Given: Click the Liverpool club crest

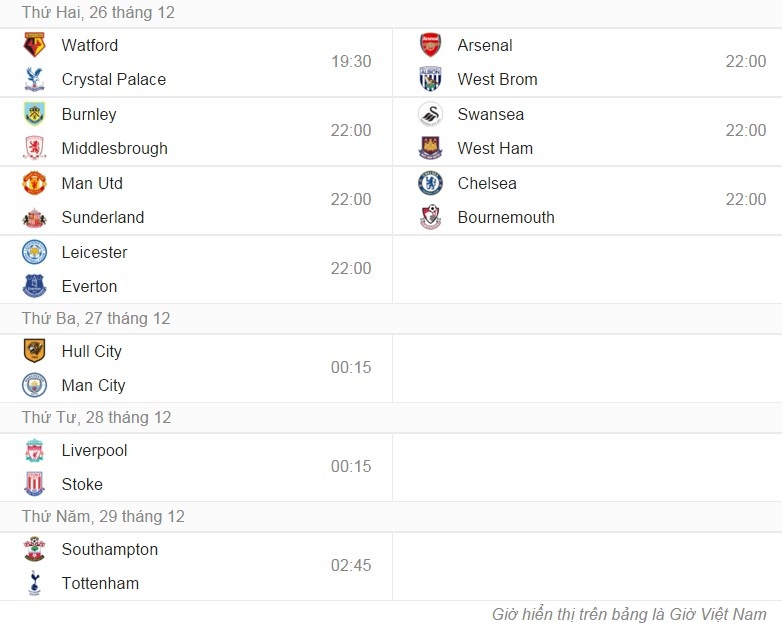Looking at the screenshot, I should point(34,450).
